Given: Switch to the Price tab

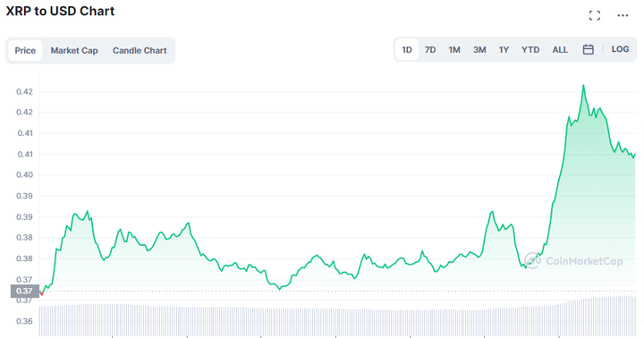Looking at the screenshot, I should [x=25, y=50].
